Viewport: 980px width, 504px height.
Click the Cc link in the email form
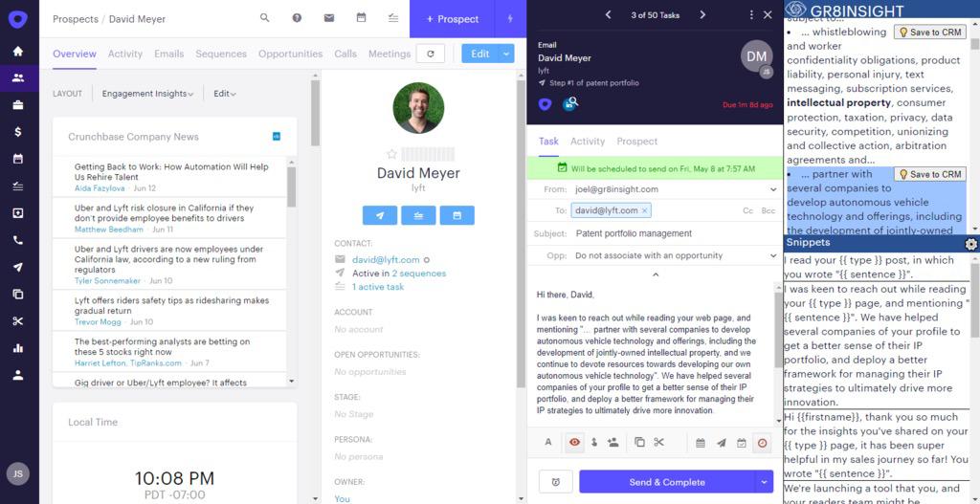point(747,211)
